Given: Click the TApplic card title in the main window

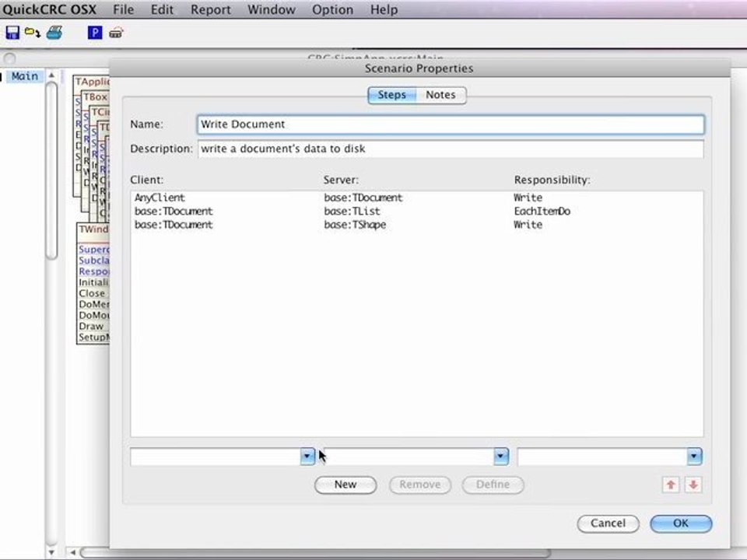Looking at the screenshot, I should click(93, 82).
